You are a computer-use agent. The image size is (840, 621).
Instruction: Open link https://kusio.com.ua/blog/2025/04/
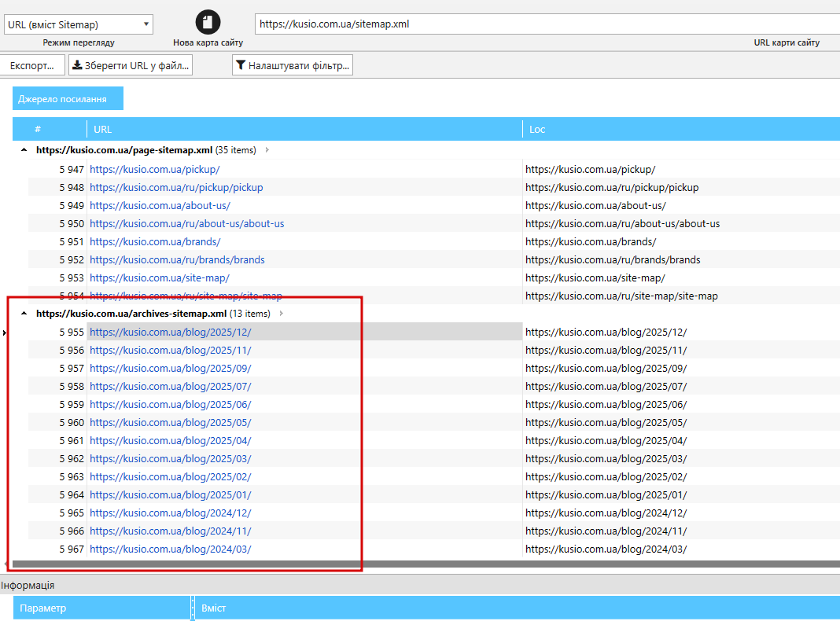coord(171,440)
